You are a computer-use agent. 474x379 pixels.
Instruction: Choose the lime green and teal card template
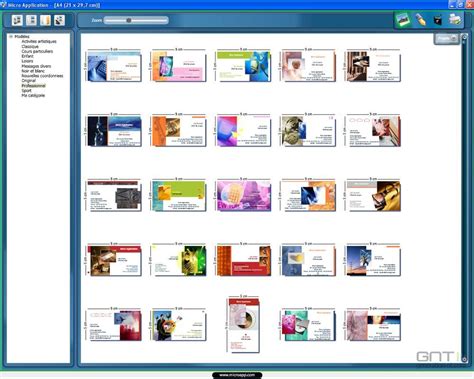point(179,196)
